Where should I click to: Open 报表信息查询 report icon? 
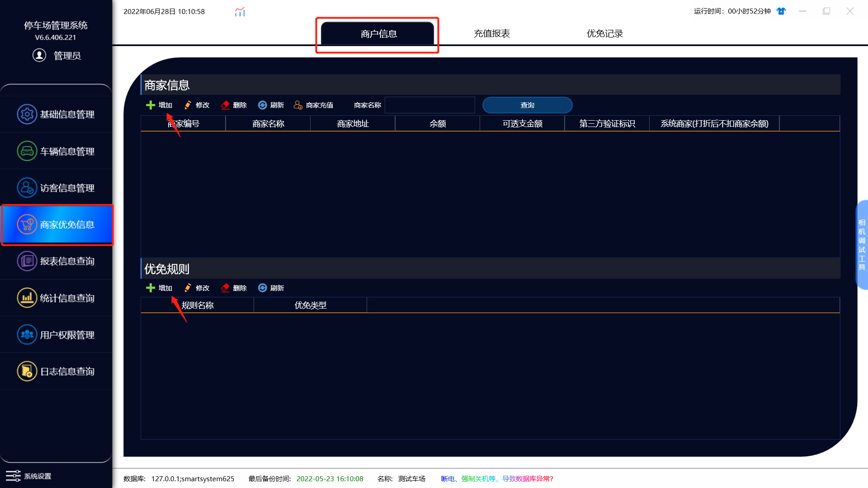(x=27, y=261)
